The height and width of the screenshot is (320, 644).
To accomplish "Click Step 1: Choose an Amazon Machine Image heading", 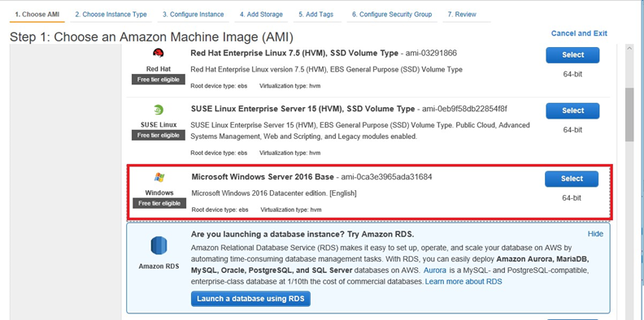I will 151,37.
